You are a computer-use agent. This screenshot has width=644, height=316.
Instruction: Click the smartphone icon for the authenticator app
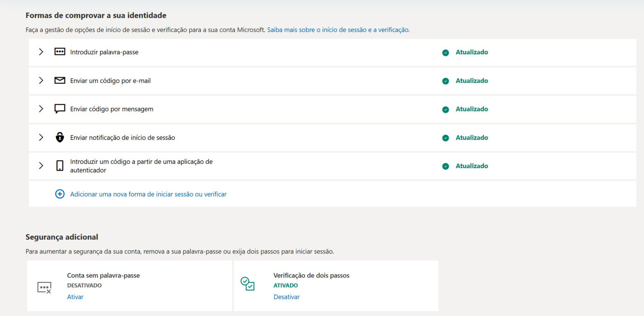point(60,166)
